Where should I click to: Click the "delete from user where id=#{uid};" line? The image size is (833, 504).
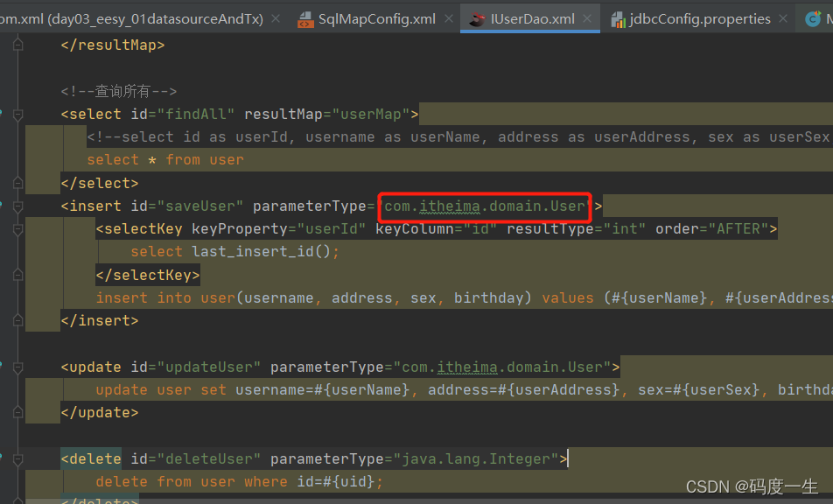point(239,482)
